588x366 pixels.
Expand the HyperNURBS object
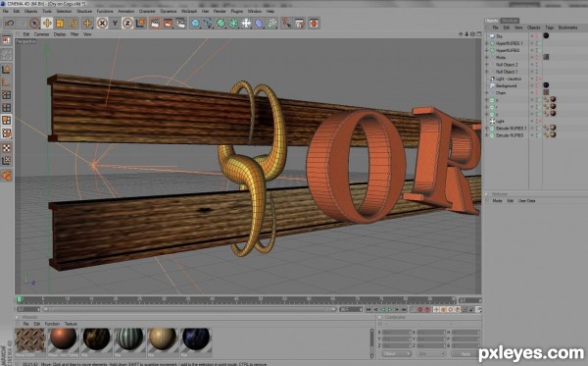point(487,50)
